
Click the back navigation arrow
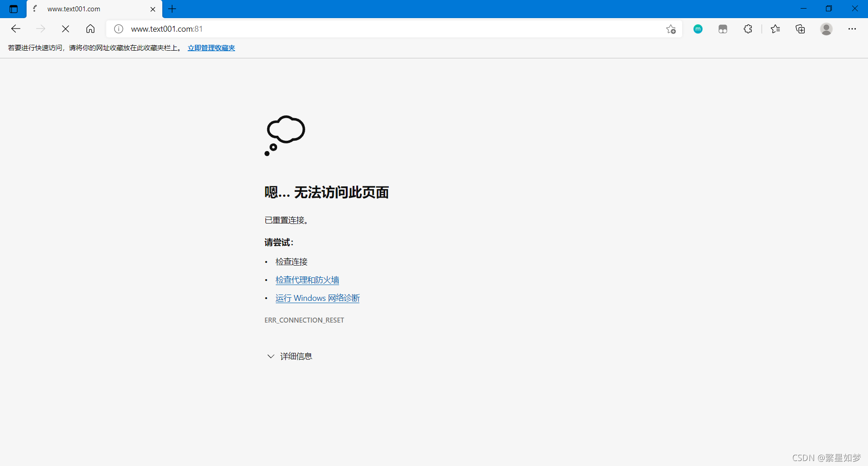point(16,29)
